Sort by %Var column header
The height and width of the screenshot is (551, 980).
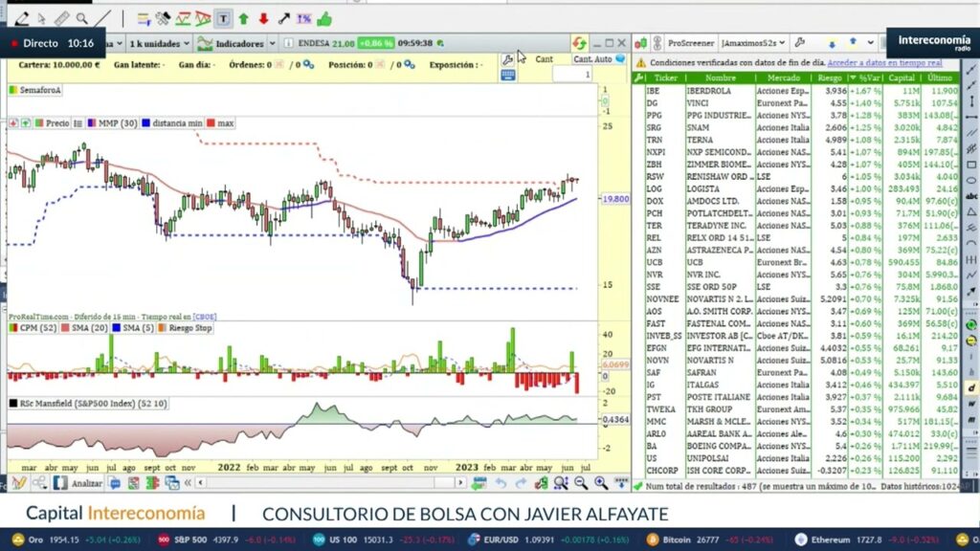coord(865,78)
